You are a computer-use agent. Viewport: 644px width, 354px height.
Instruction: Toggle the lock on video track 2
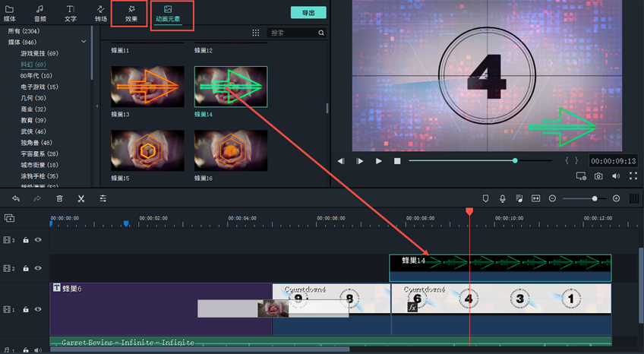tap(25, 268)
